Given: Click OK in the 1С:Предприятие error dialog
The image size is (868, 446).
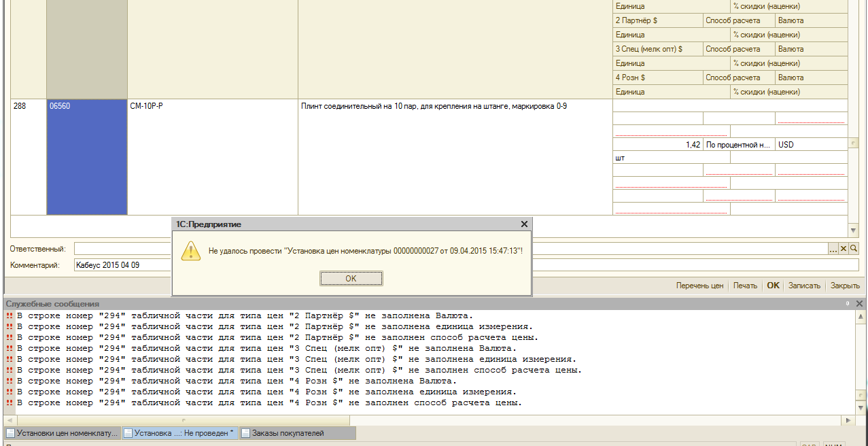Looking at the screenshot, I should 351,279.
